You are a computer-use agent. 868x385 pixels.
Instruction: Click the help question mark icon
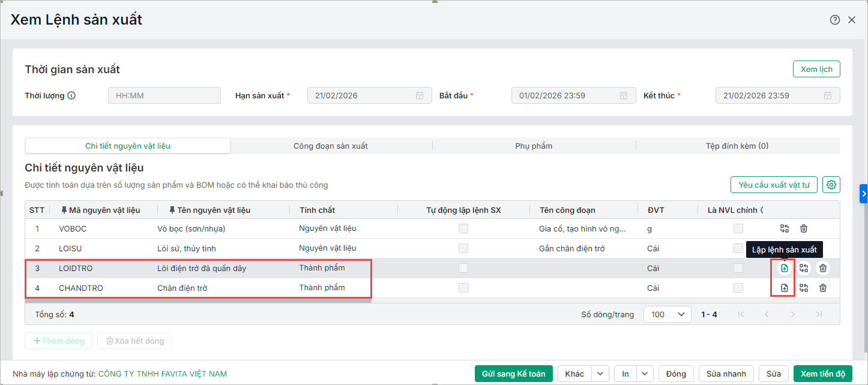point(834,20)
